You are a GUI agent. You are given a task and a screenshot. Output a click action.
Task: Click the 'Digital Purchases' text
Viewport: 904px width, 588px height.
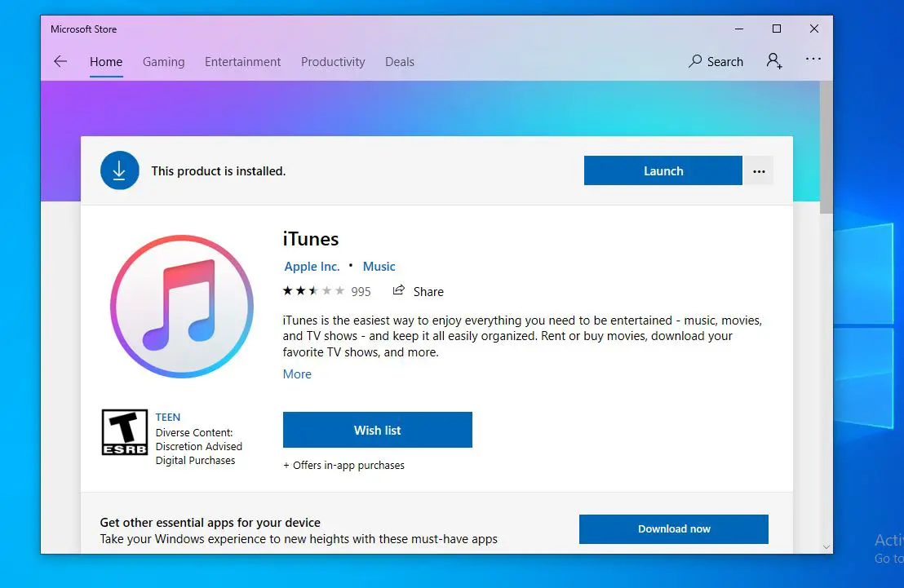[x=196, y=461]
